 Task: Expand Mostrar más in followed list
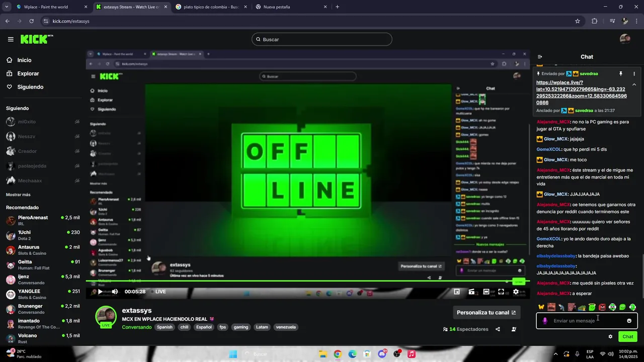pyautogui.click(x=18, y=195)
